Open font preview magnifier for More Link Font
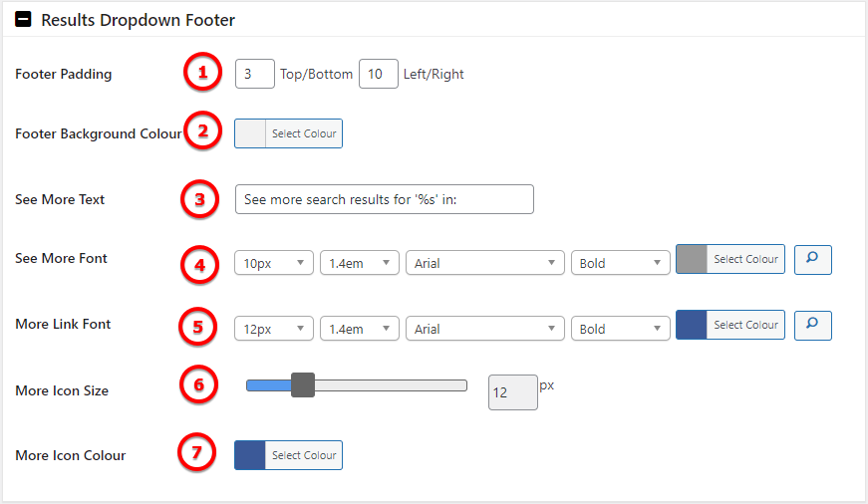 point(812,326)
